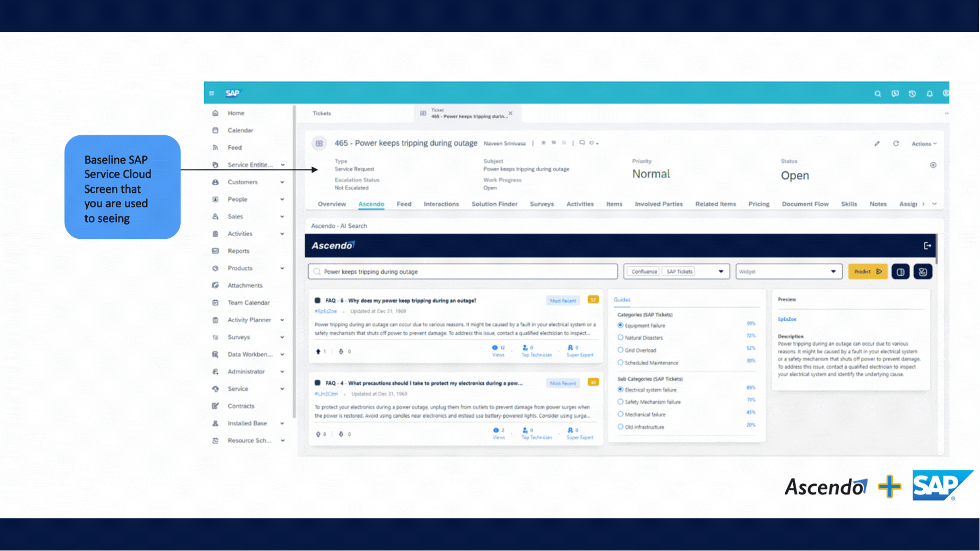The image size is (980, 551).
Task: Click the sidebar vertical scrollbar
Action: (294, 260)
